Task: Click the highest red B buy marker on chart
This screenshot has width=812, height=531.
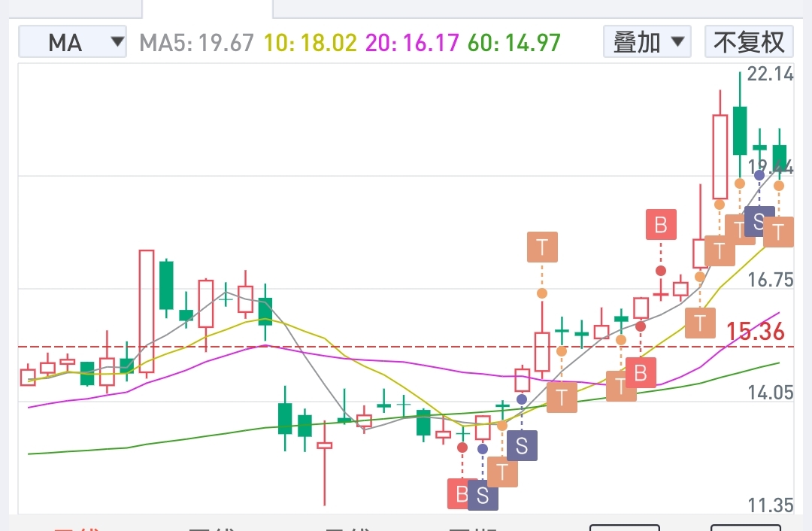Action: [661, 225]
